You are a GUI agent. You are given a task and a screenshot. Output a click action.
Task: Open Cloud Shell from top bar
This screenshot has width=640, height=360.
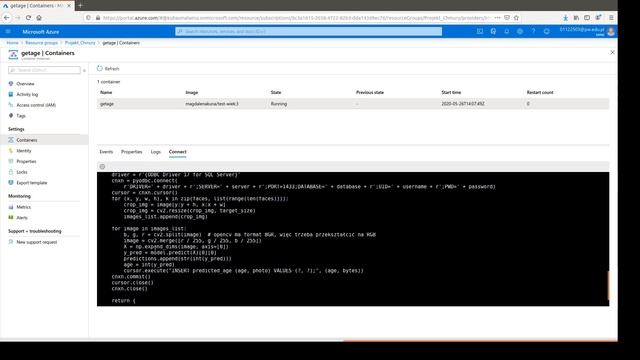click(x=480, y=31)
